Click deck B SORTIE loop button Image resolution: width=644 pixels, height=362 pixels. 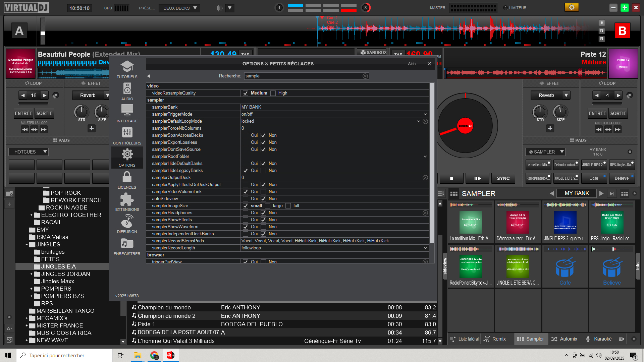[618, 113]
